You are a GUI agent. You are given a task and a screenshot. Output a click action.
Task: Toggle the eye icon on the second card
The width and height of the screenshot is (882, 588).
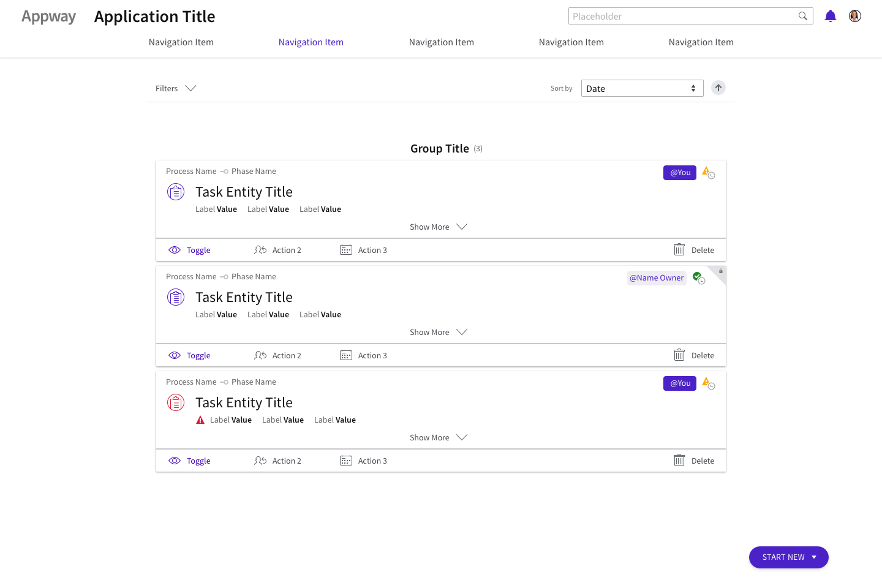click(x=175, y=355)
